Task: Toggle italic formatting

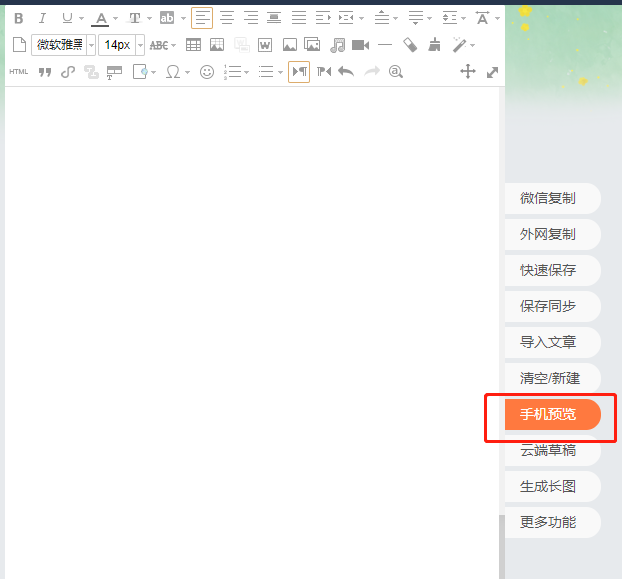Action: (42, 18)
